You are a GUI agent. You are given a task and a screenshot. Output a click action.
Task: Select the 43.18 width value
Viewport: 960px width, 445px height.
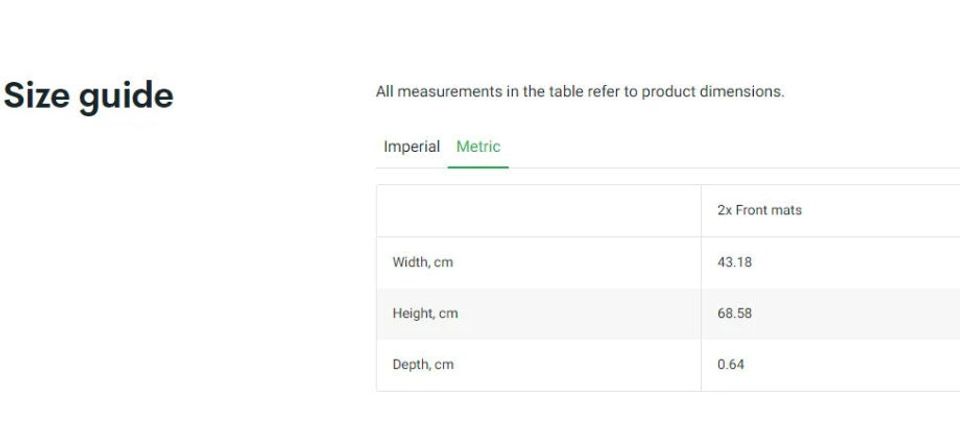click(x=734, y=263)
